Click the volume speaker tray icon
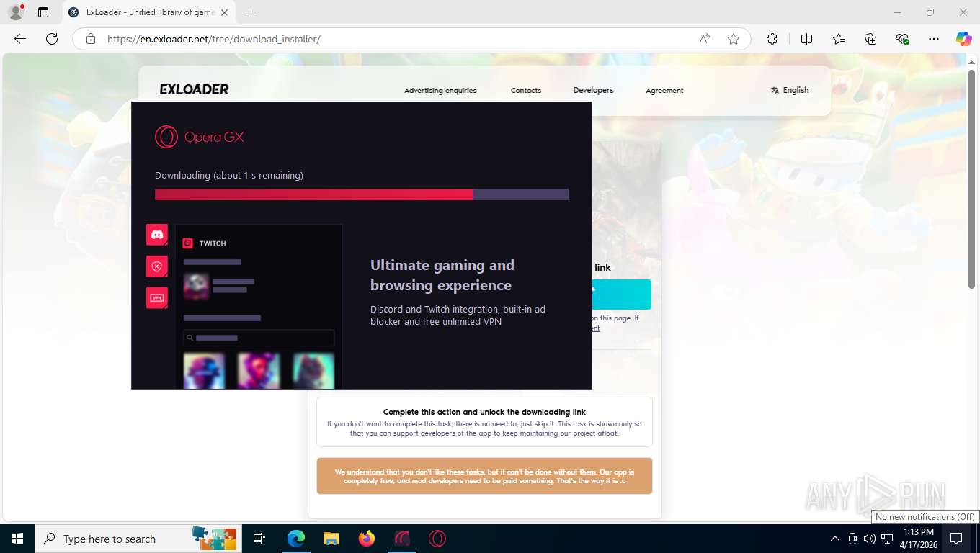Image resolution: width=980 pixels, height=553 pixels. point(869,539)
